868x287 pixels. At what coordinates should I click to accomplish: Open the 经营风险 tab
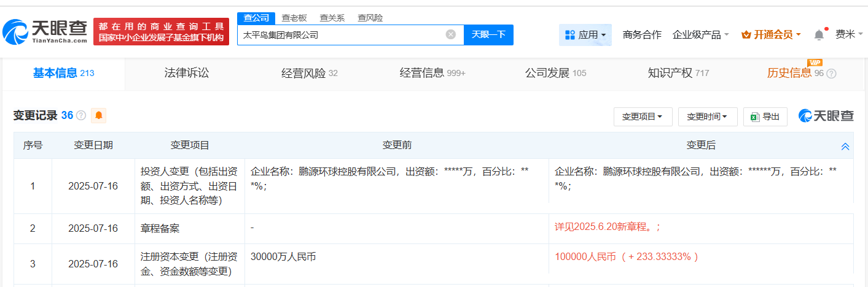point(310,74)
